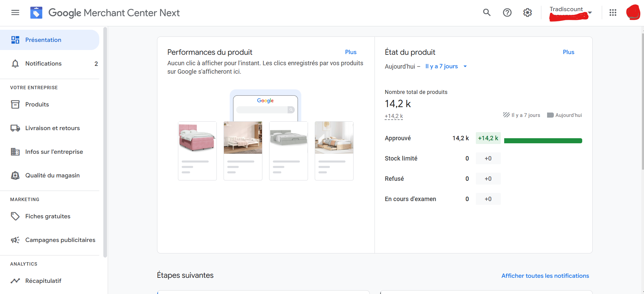Click the sidebar scrollbar

click(105, 142)
